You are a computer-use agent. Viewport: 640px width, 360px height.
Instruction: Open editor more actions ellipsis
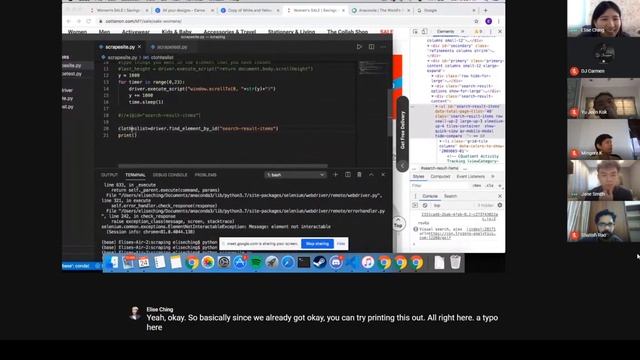click(383, 47)
